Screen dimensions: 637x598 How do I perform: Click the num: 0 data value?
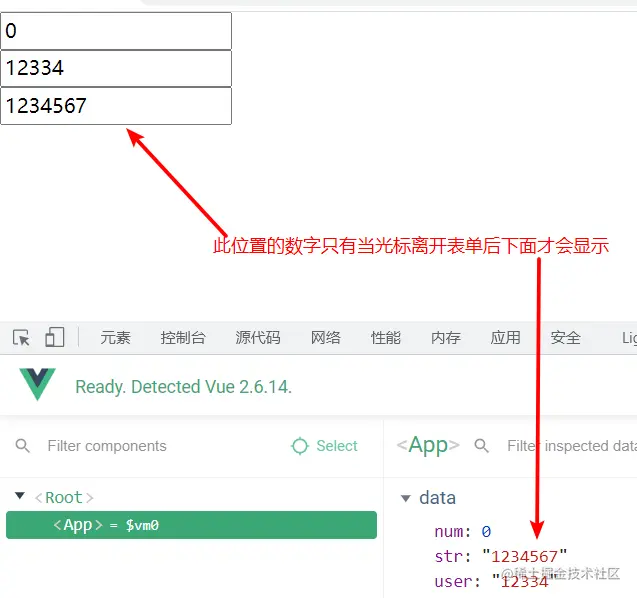coord(486,531)
